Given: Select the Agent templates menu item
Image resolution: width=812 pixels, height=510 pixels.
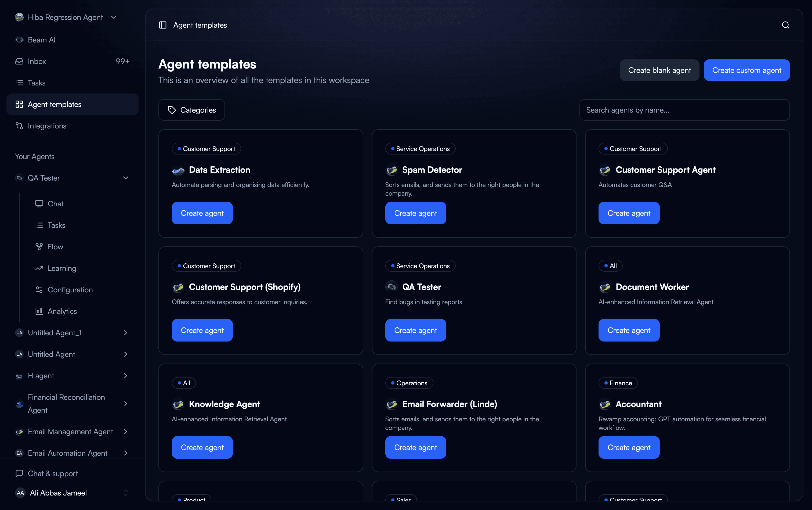Looking at the screenshot, I should (54, 104).
